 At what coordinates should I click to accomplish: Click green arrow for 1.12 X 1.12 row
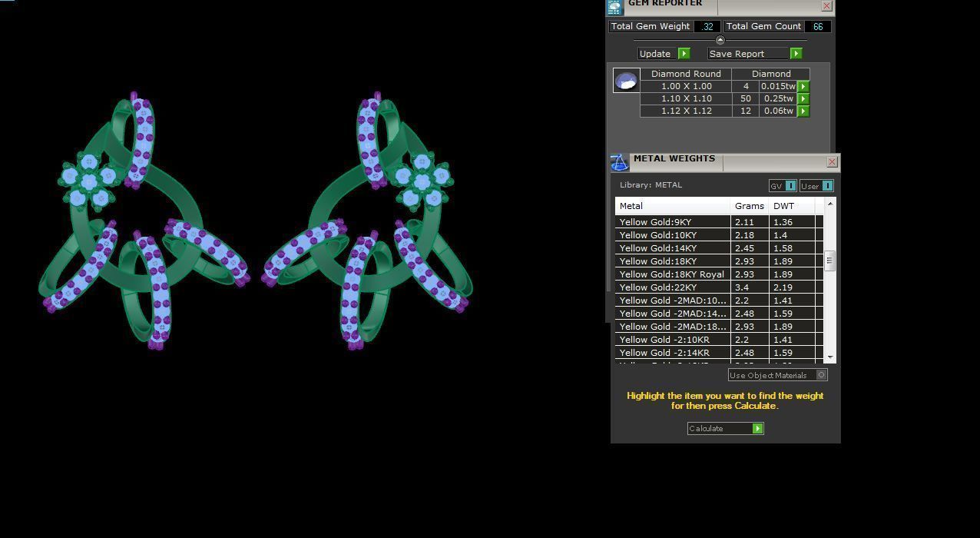(x=803, y=111)
